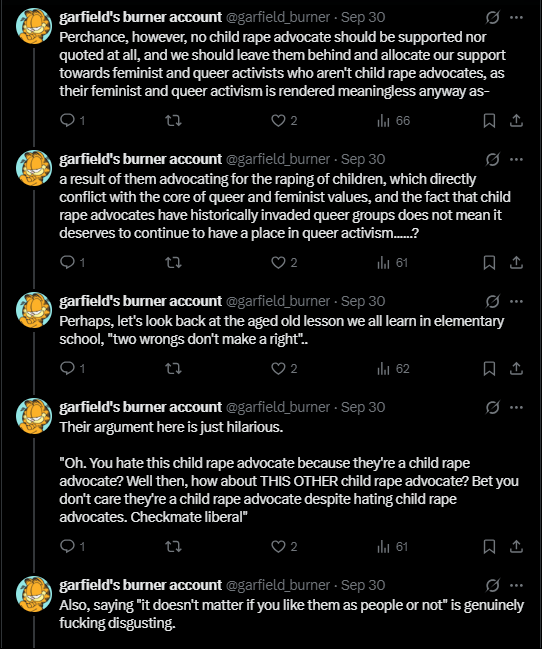The image size is (542, 649).
Task: Open Grok icon on the first tweet
Action: [492, 17]
